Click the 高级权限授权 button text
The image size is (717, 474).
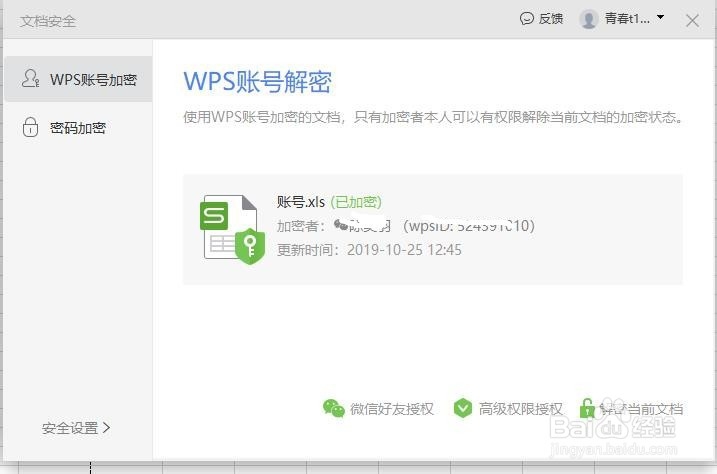pos(520,409)
